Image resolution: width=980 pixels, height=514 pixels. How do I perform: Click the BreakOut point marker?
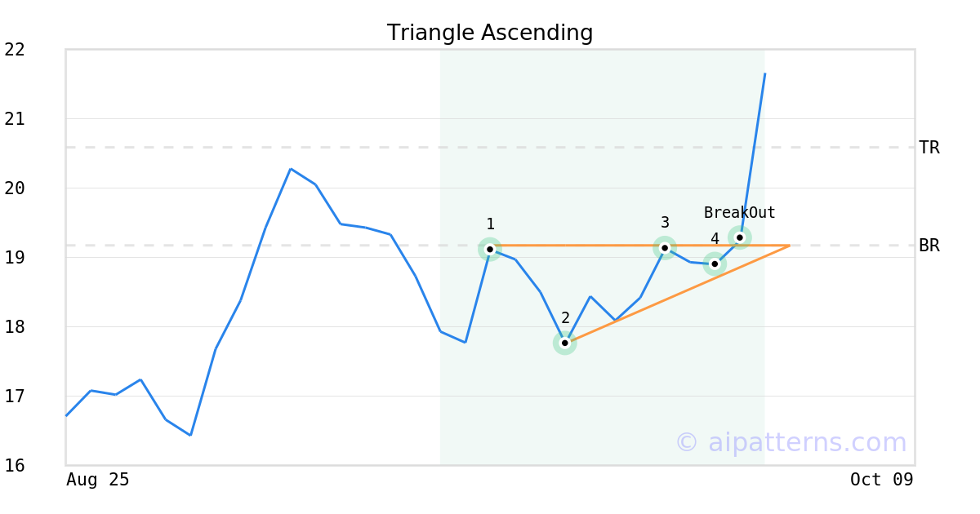[740, 237]
